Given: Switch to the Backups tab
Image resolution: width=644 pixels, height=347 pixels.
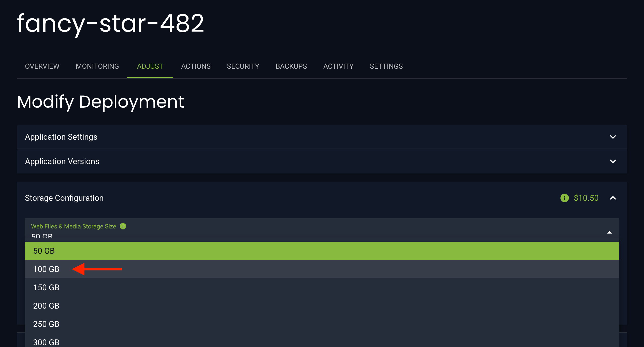Looking at the screenshot, I should click(291, 66).
